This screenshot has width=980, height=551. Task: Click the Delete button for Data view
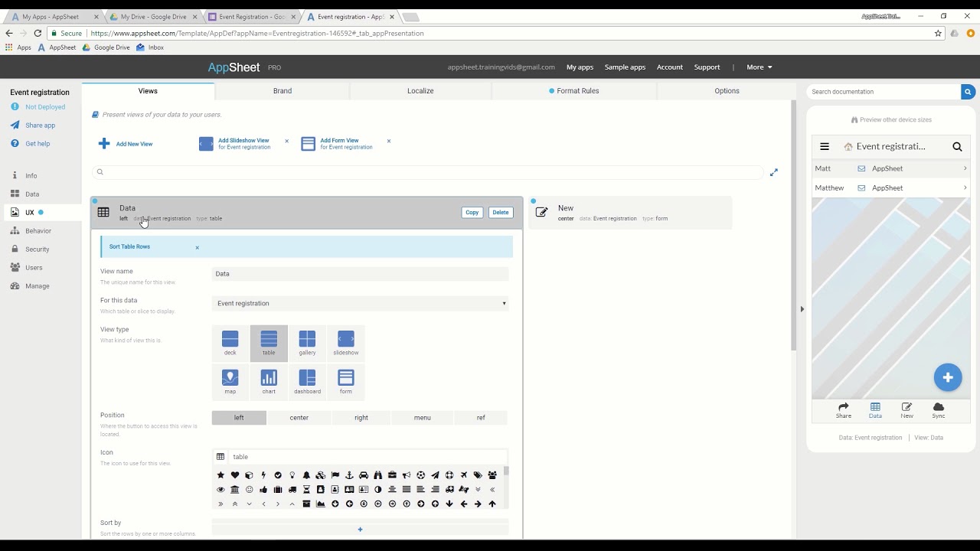(x=500, y=213)
